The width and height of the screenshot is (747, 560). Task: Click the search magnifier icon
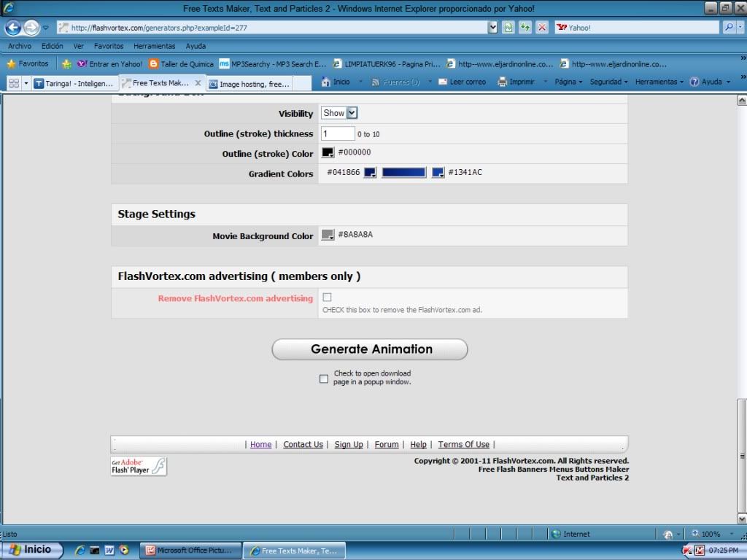(x=729, y=28)
